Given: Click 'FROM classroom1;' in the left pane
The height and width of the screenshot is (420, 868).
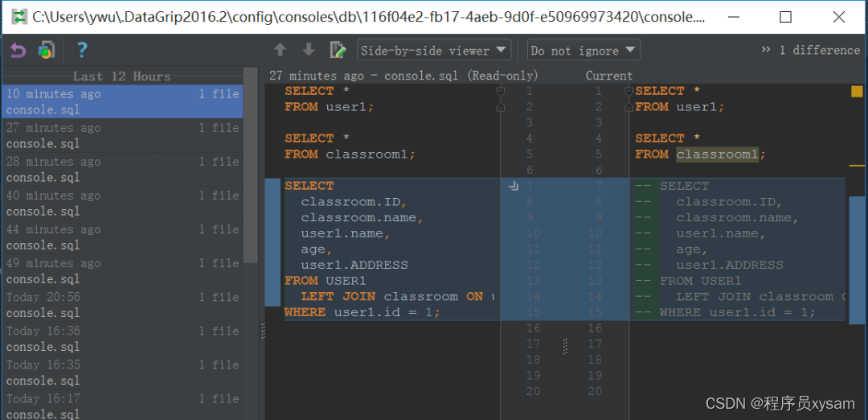Looking at the screenshot, I should (x=350, y=154).
